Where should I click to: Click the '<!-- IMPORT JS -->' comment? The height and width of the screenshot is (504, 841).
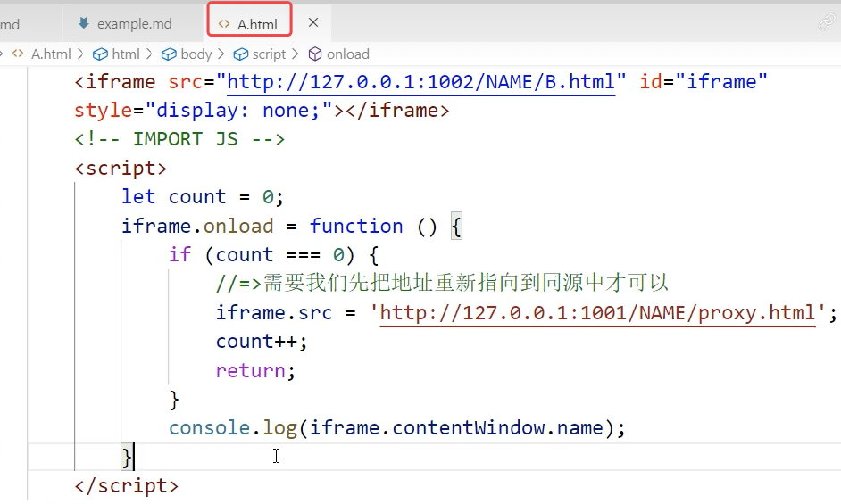[x=179, y=139]
